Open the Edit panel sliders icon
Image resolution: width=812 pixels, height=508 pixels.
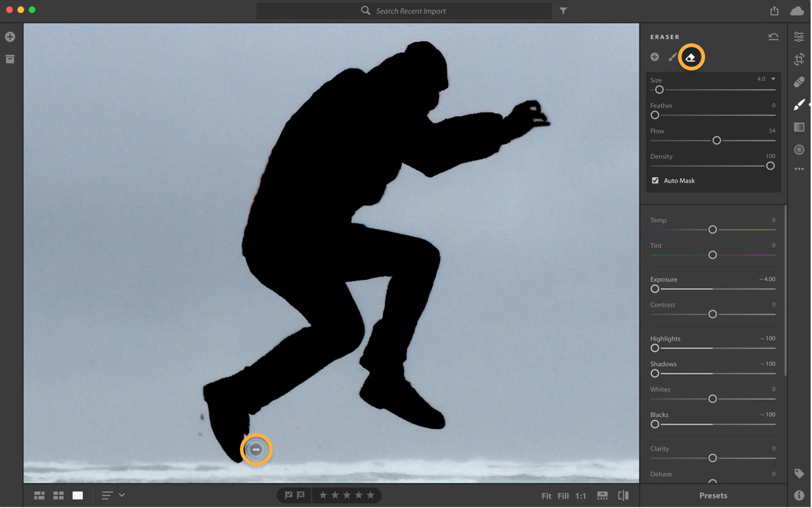pyautogui.click(x=799, y=36)
